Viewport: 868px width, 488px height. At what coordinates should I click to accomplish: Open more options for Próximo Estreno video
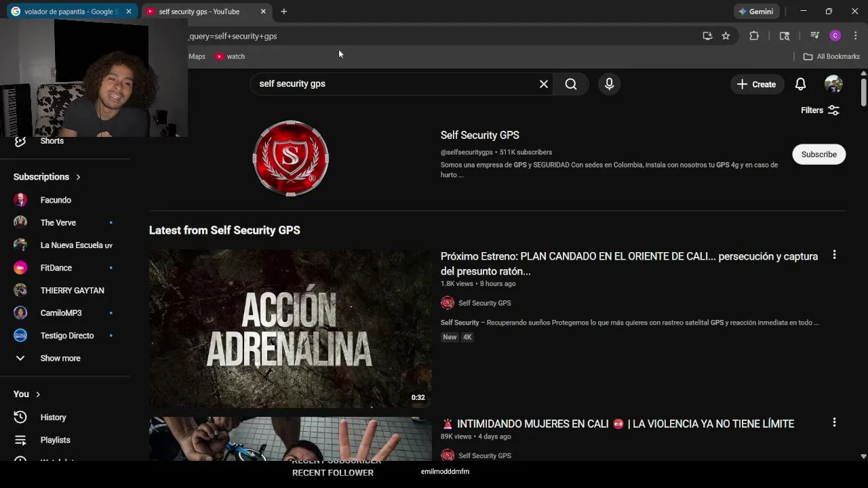(x=834, y=255)
